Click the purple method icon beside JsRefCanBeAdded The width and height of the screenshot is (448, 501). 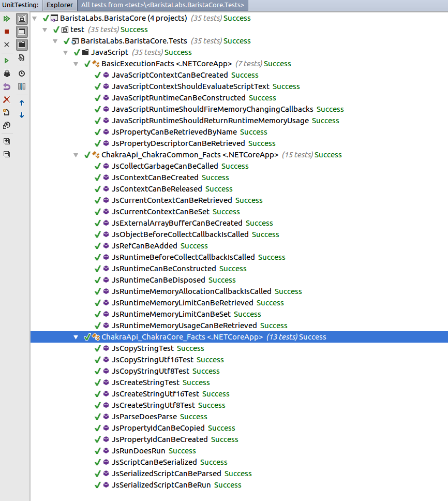(106, 246)
